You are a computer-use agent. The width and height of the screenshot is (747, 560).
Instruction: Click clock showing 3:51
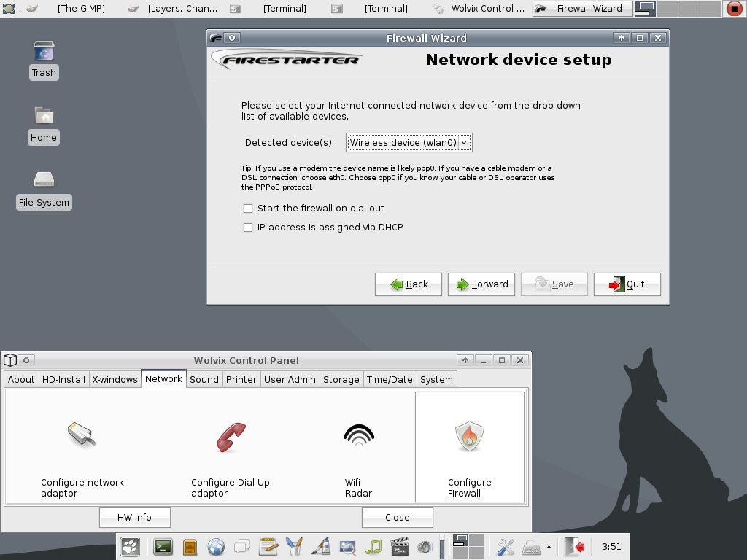point(611,547)
